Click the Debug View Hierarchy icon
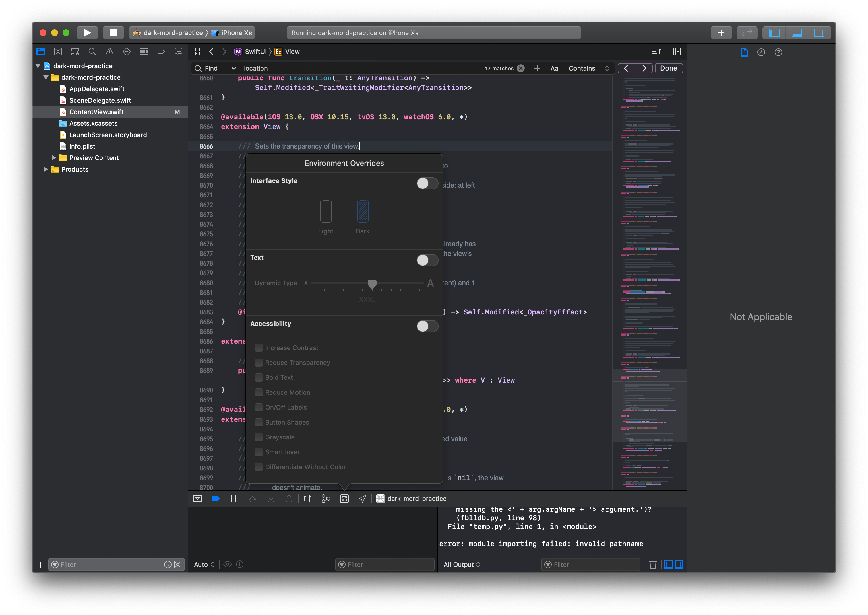This screenshot has height=615, width=868. click(308, 499)
